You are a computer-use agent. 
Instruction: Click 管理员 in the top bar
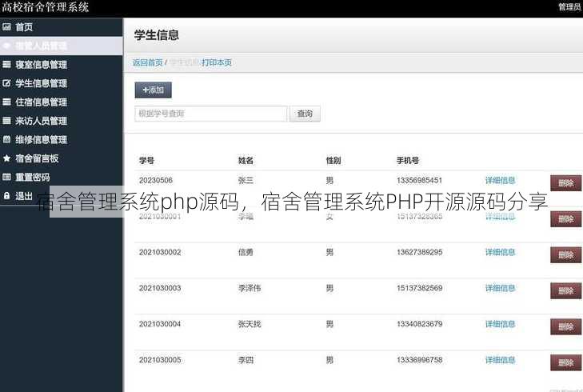pos(570,6)
